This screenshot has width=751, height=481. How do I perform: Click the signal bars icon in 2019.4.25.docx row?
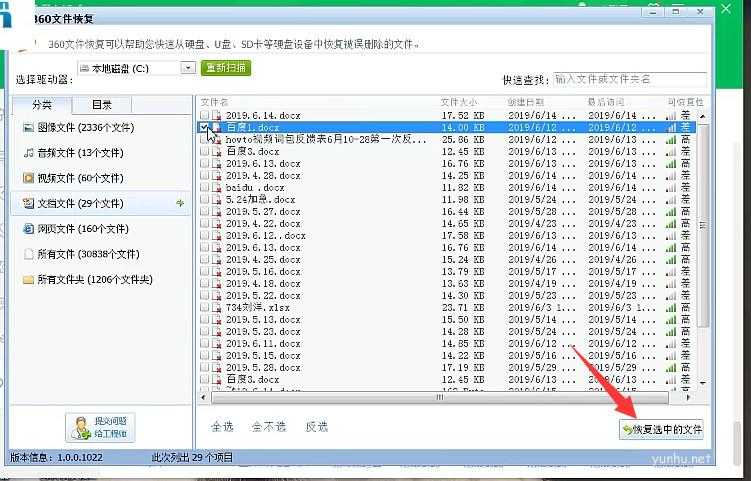click(671, 260)
